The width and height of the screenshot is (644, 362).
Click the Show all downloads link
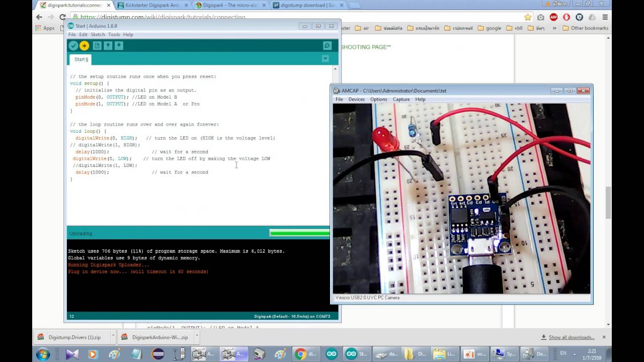tap(571, 337)
